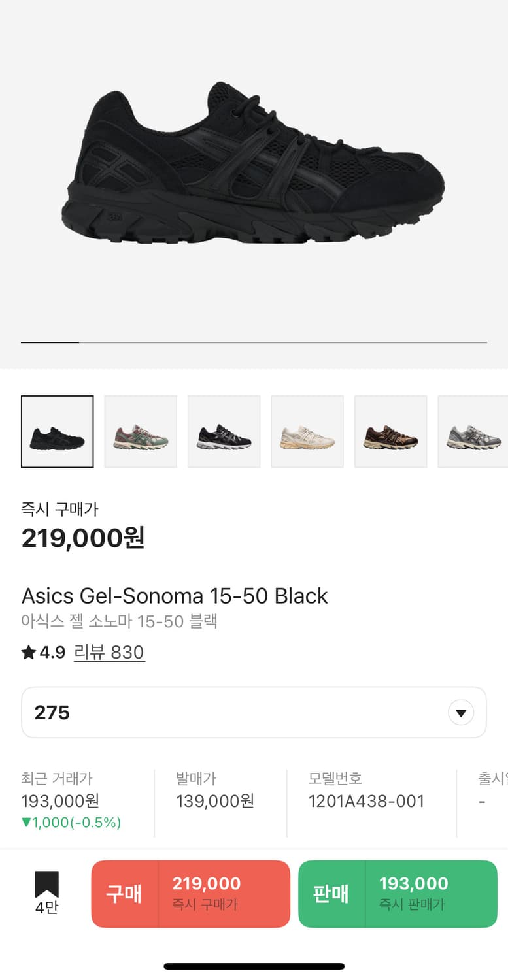
Task: Click the Asics Gel-Sonoma 15-50 Black title
Action: pyautogui.click(x=175, y=596)
